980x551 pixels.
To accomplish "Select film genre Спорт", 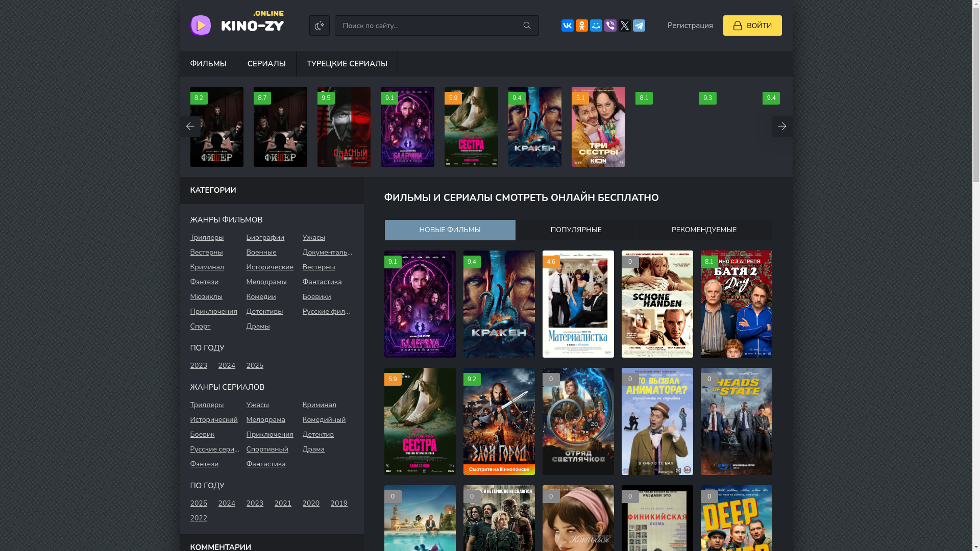I will (x=200, y=327).
